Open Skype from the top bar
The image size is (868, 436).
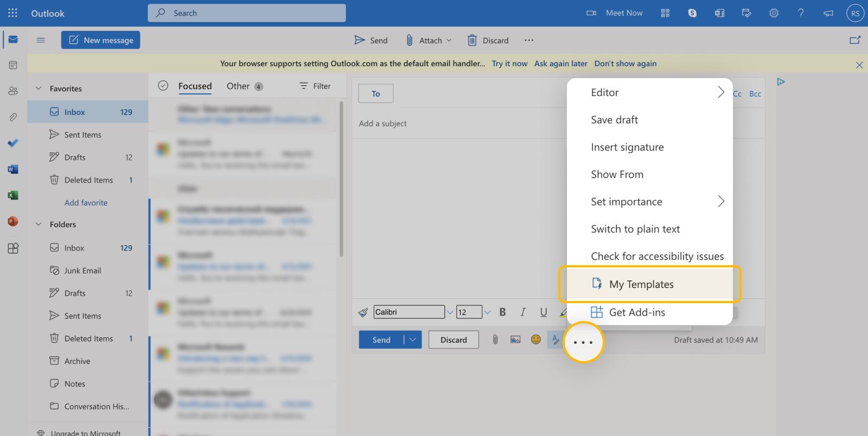(x=692, y=13)
